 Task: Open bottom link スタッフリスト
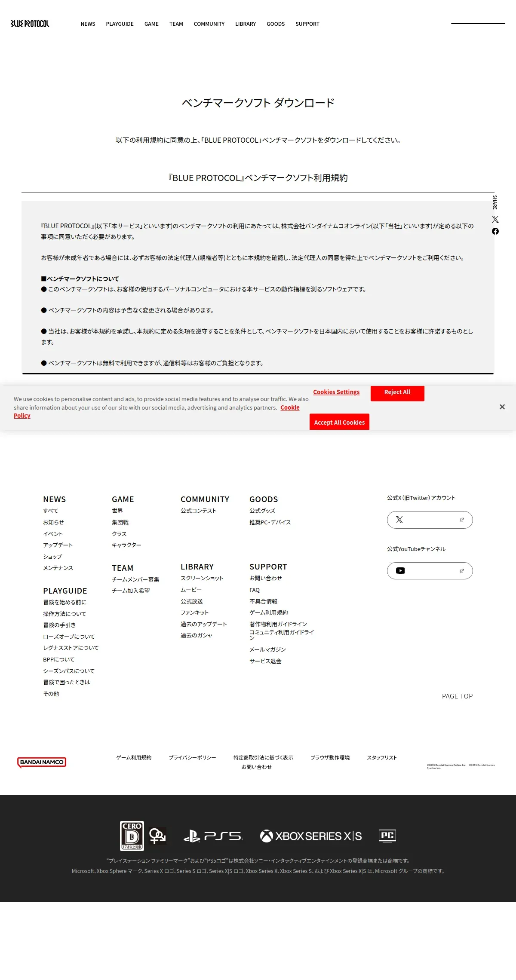coord(382,757)
